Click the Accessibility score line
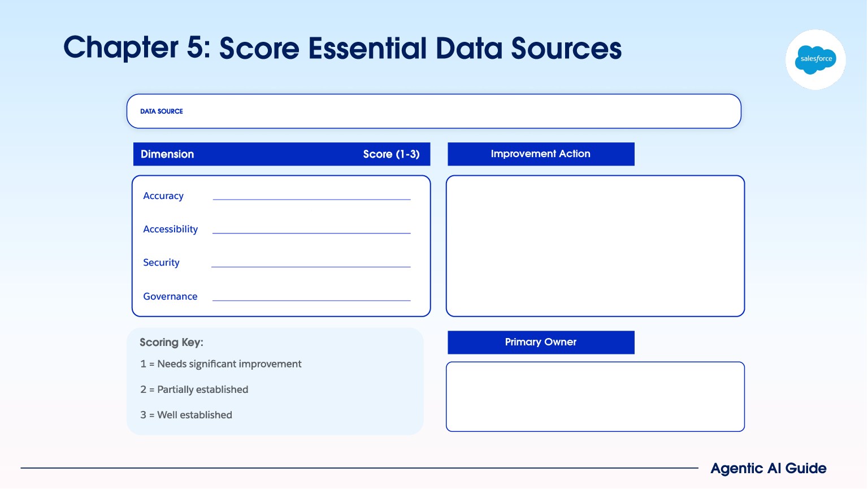This screenshot has height=489, width=868. [311, 232]
